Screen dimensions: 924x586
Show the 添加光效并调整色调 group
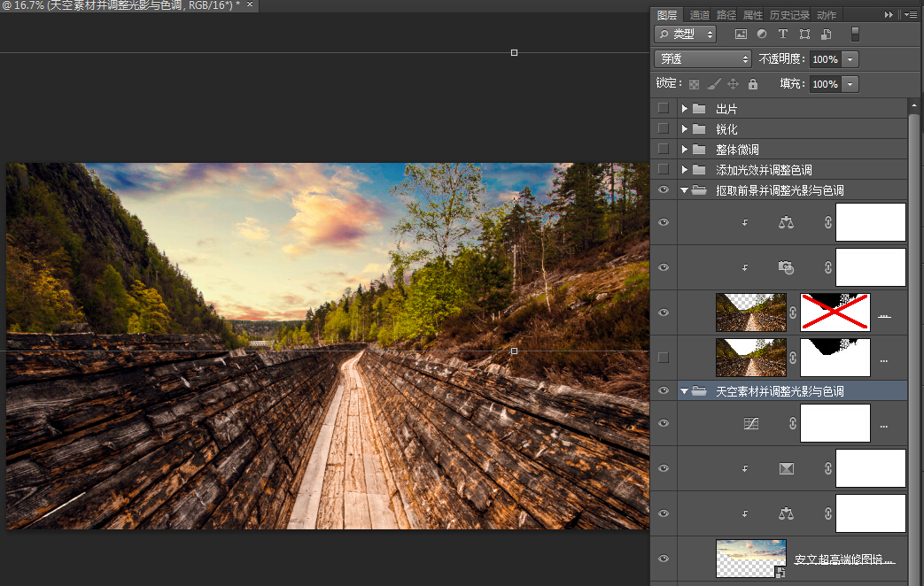click(664, 170)
